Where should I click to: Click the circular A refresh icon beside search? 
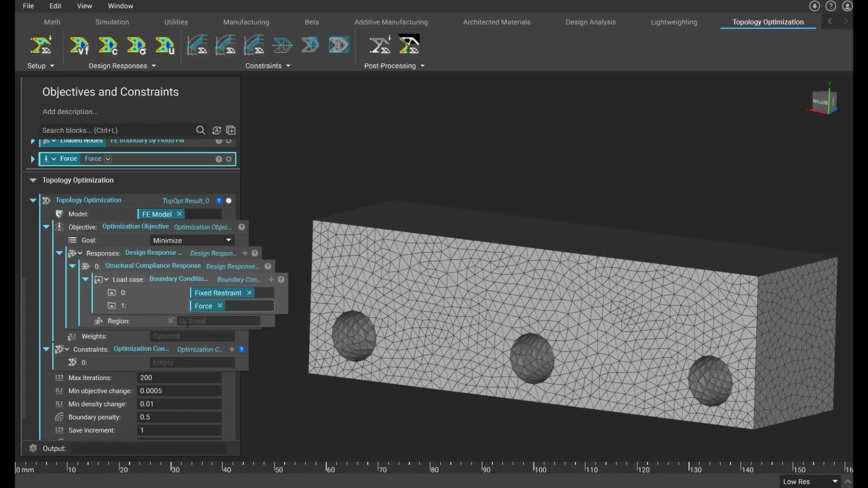coord(216,130)
